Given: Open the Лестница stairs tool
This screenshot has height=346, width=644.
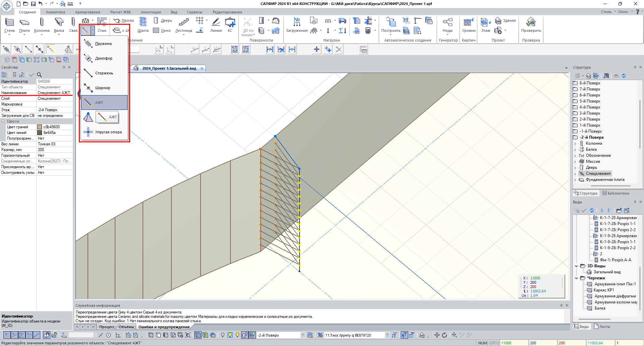Looking at the screenshot, I should pyautogui.click(x=183, y=23).
